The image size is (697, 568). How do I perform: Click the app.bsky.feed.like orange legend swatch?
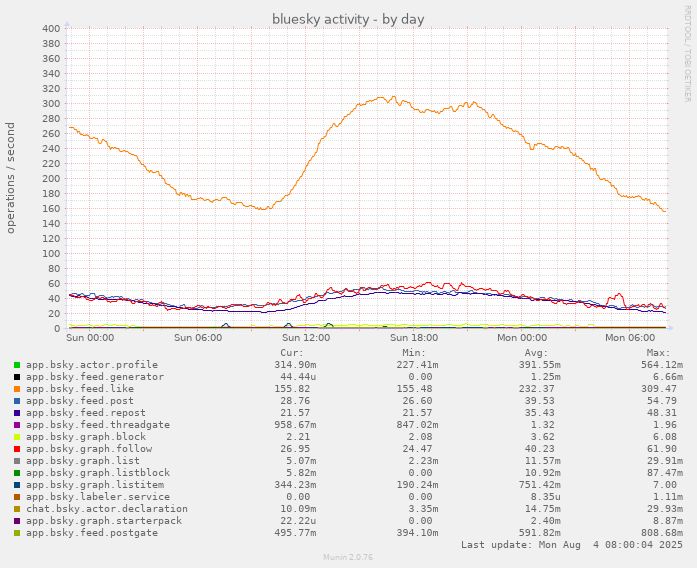click(17, 389)
